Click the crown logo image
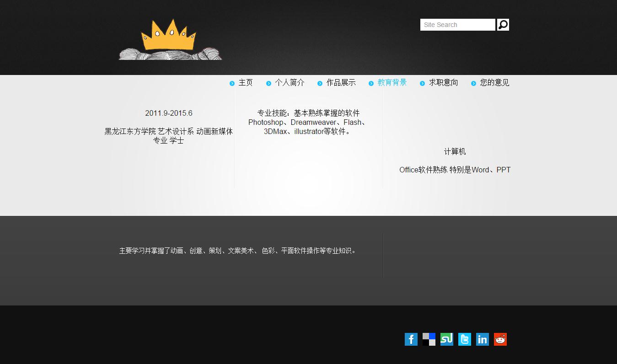Viewport: 617px width, 364px height. 170,40
